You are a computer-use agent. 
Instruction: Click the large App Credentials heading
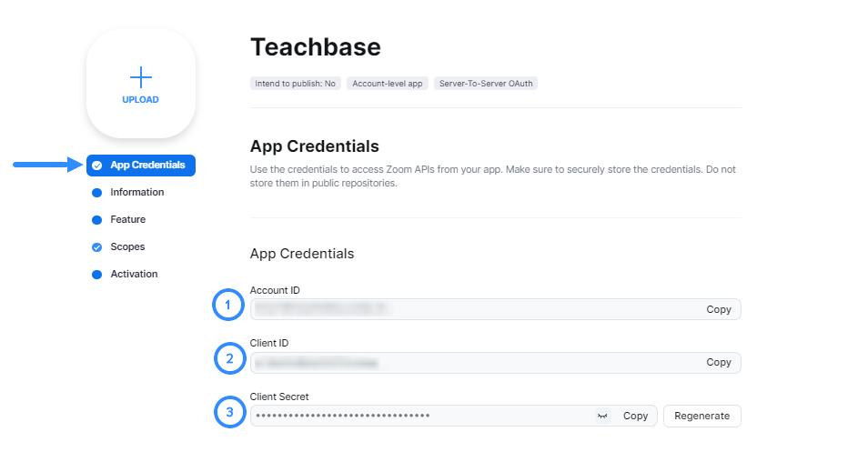tap(315, 146)
